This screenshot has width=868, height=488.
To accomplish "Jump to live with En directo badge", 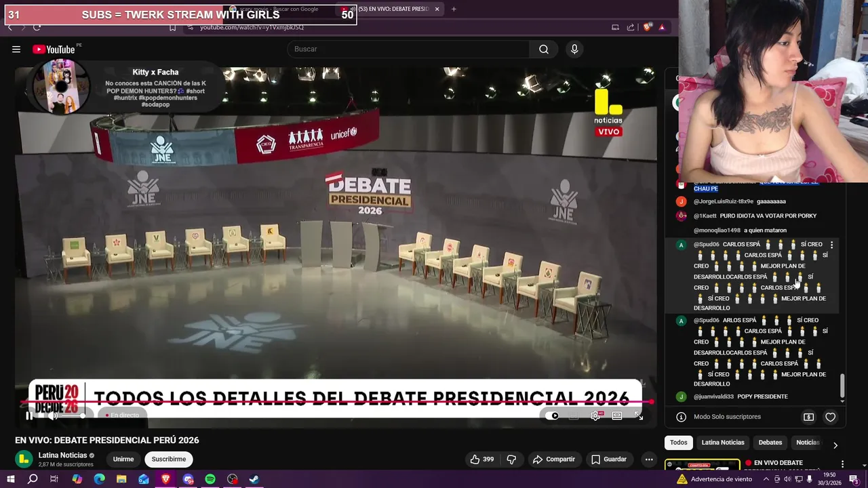I will tap(123, 415).
